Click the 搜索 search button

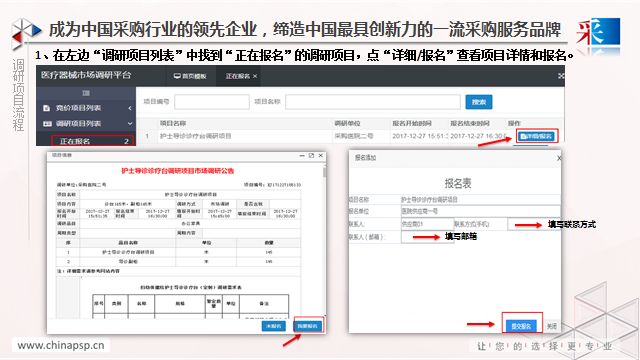479,102
